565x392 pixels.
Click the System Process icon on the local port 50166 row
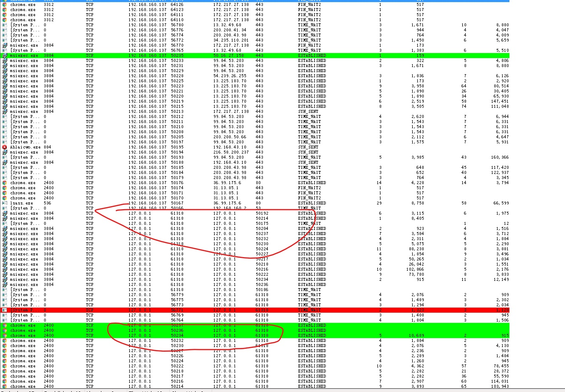coord(5,208)
